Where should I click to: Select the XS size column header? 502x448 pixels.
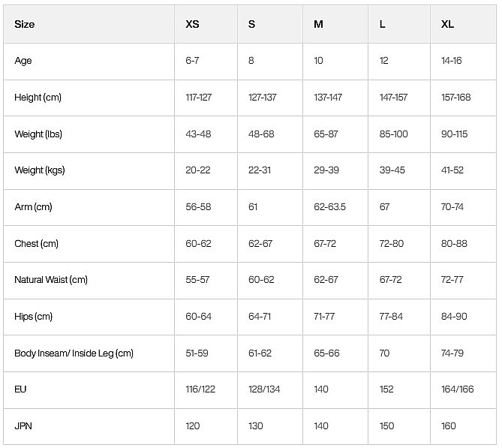[192, 24]
